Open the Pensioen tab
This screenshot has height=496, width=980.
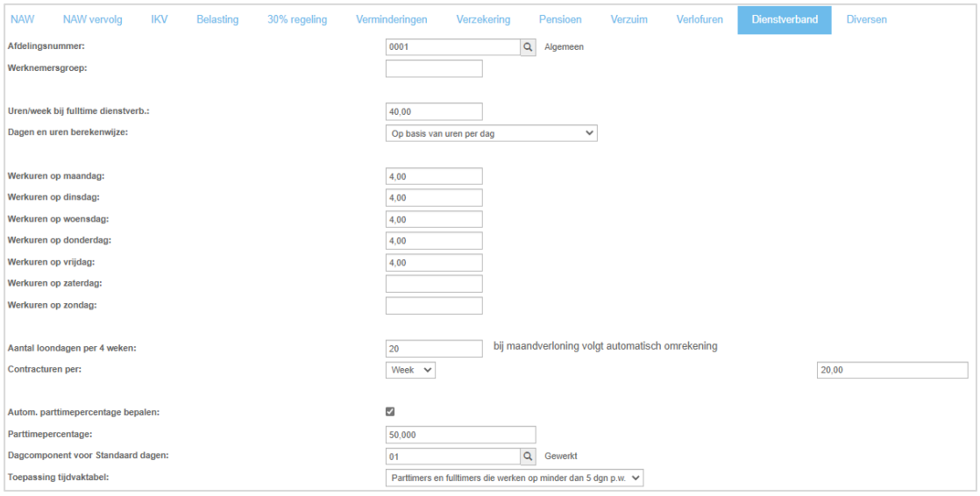[x=560, y=19]
